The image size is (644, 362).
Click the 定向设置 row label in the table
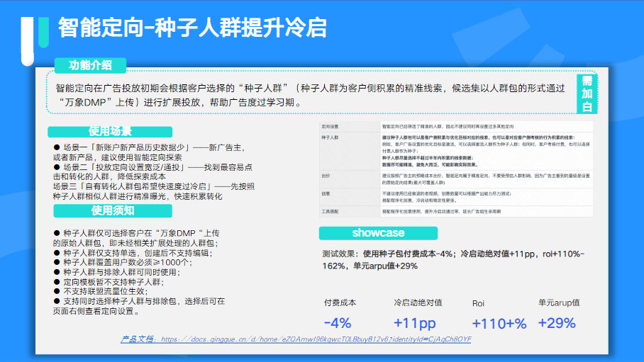click(x=330, y=127)
